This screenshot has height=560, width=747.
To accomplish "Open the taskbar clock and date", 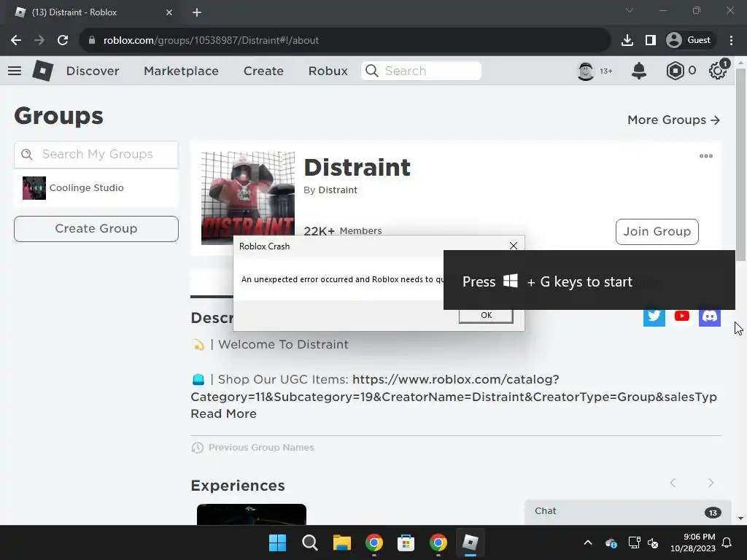I will [x=693, y=542].
